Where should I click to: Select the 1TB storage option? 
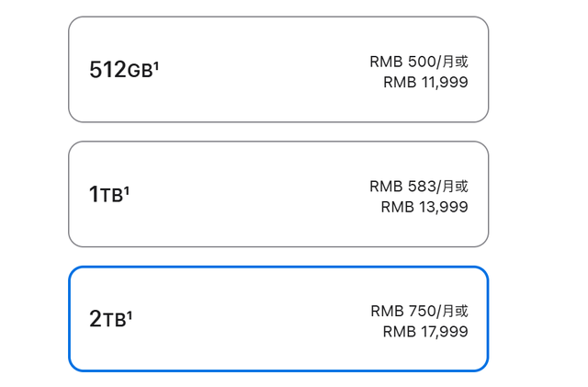click(278, 194)
